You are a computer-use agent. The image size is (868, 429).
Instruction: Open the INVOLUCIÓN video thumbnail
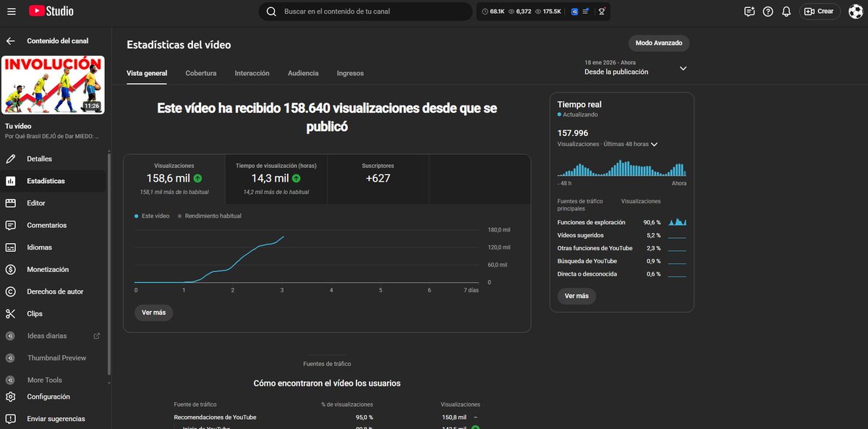click(x=52, y=85)
